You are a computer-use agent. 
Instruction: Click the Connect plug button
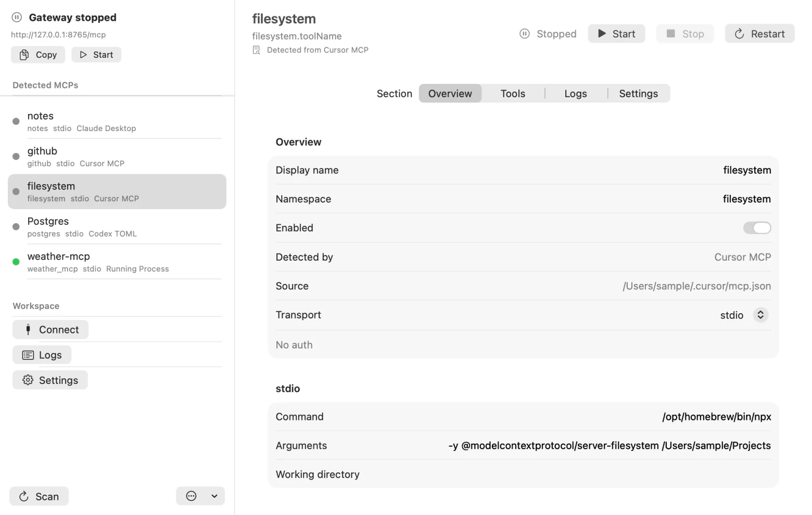pos(50,329)
